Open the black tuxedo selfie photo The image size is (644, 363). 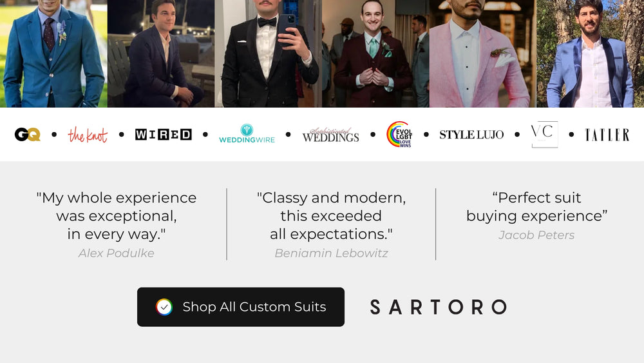click(x=268, y=54)
